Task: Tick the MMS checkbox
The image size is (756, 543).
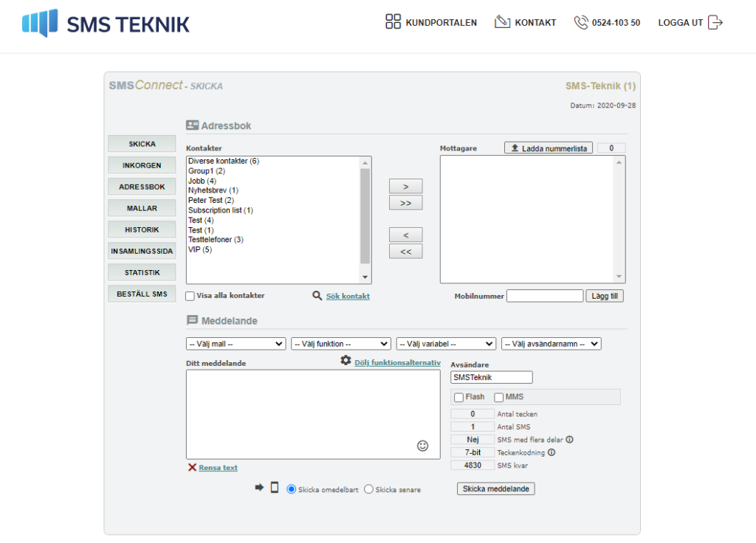Action: click(x=499, y=398)
